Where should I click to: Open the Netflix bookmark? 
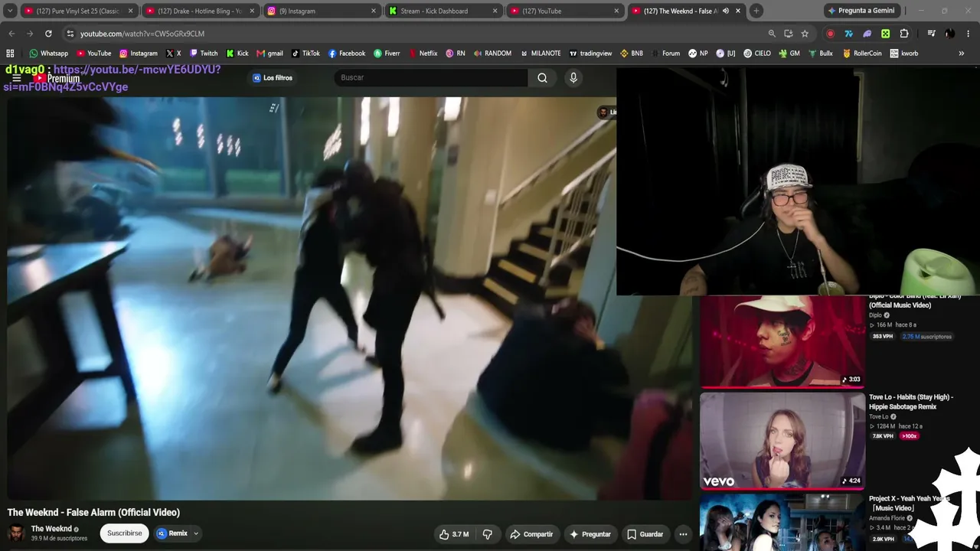423,54
